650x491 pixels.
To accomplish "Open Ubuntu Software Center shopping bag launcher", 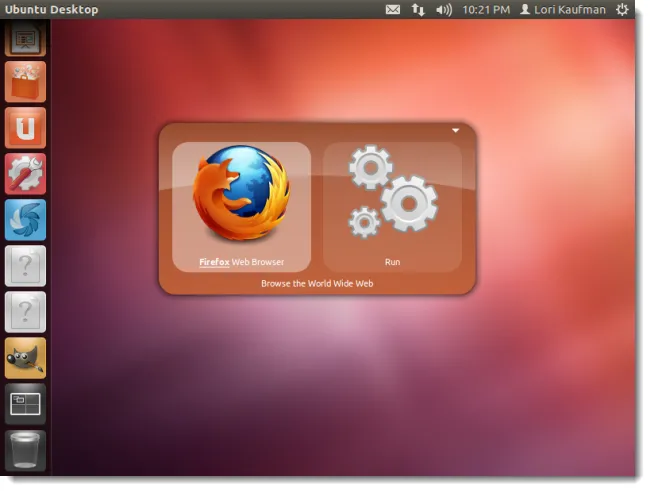I will tap(25, 82).
